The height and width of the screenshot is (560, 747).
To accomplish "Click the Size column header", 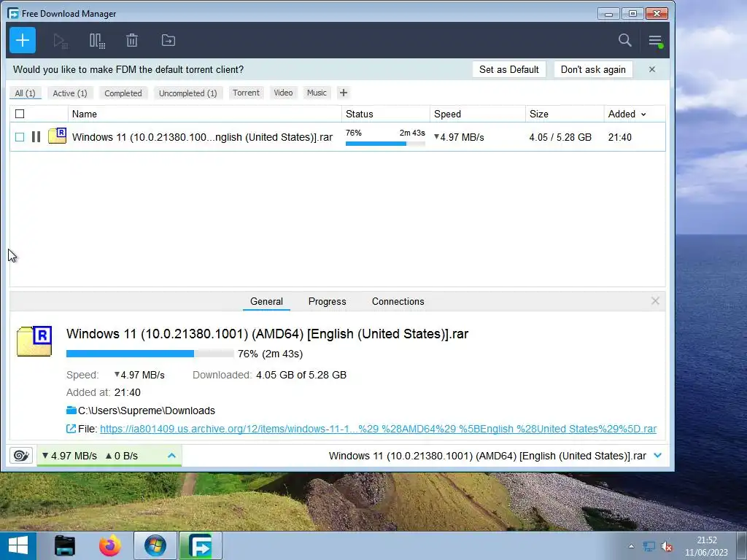I will coord(565,114).
